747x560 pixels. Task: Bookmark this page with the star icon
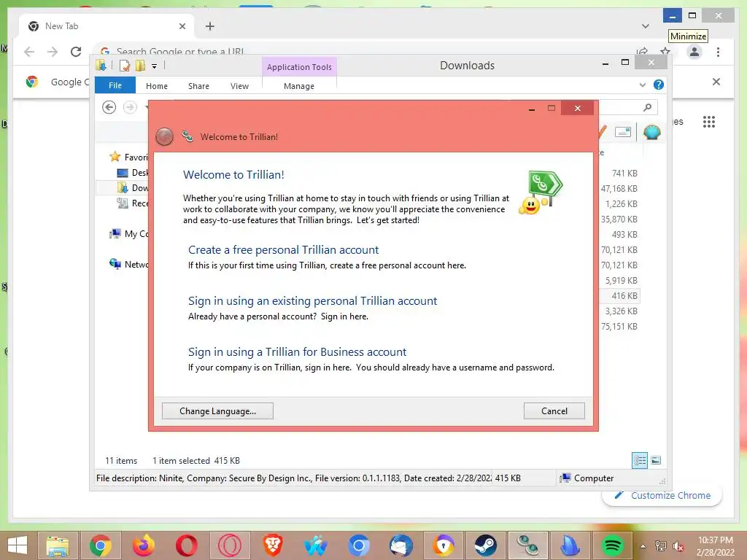point(665,51)
